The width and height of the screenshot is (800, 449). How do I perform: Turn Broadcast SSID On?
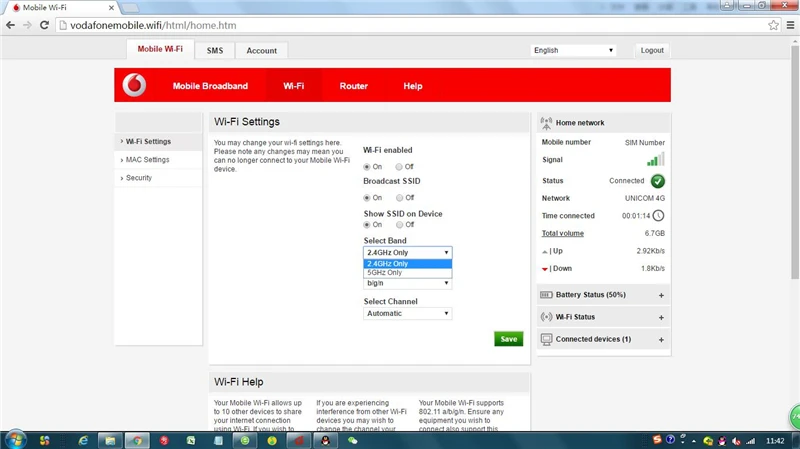tap(367, 198)
